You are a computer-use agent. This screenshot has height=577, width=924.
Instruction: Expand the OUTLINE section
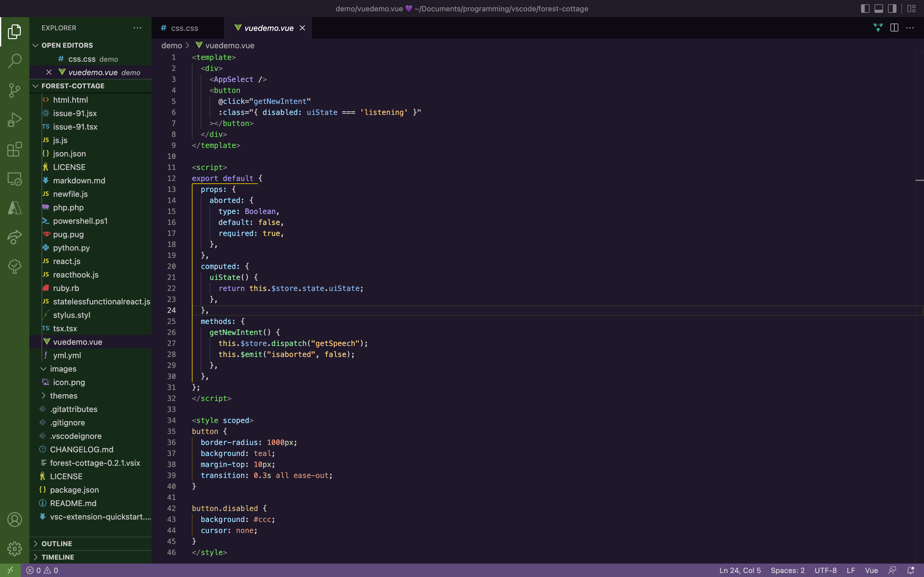(x=90, y=543)
